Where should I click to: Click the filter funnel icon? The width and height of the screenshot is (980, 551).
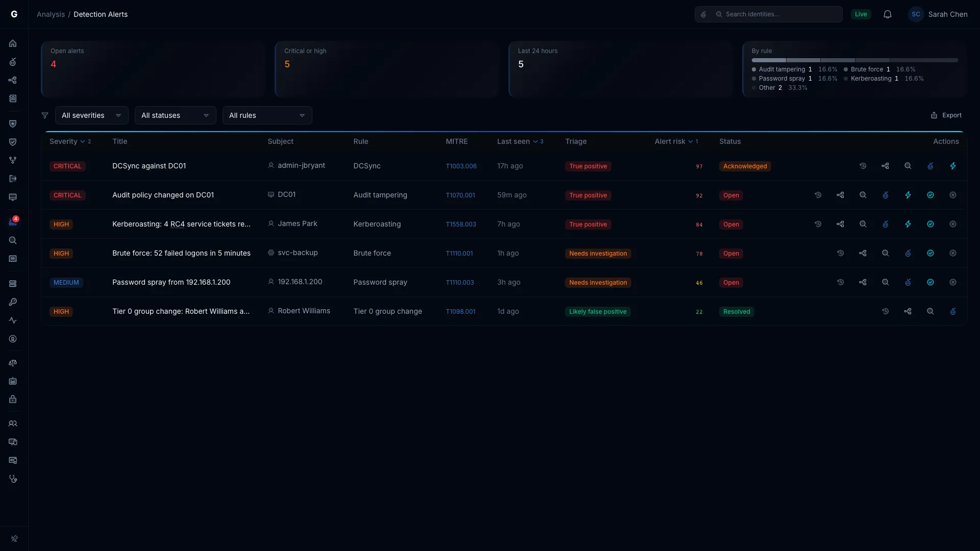[x=45, y=115]
